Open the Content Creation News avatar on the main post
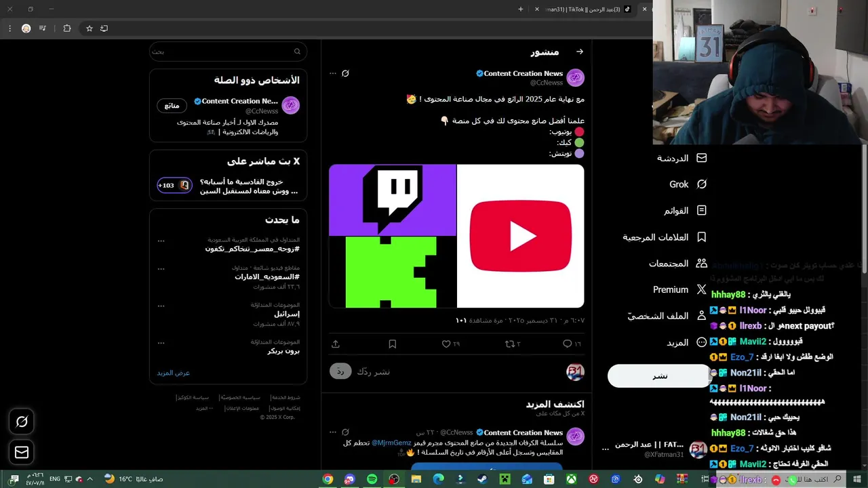 (x=575, y=77)
